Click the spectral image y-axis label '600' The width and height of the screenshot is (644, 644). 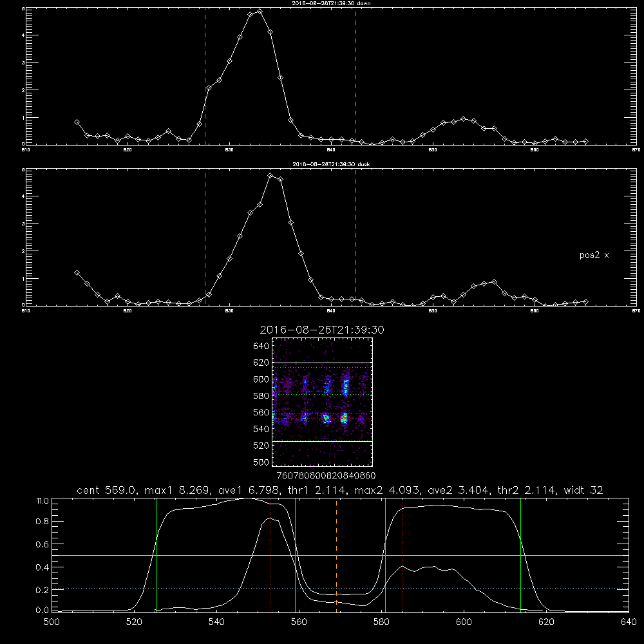pos(261,379)
